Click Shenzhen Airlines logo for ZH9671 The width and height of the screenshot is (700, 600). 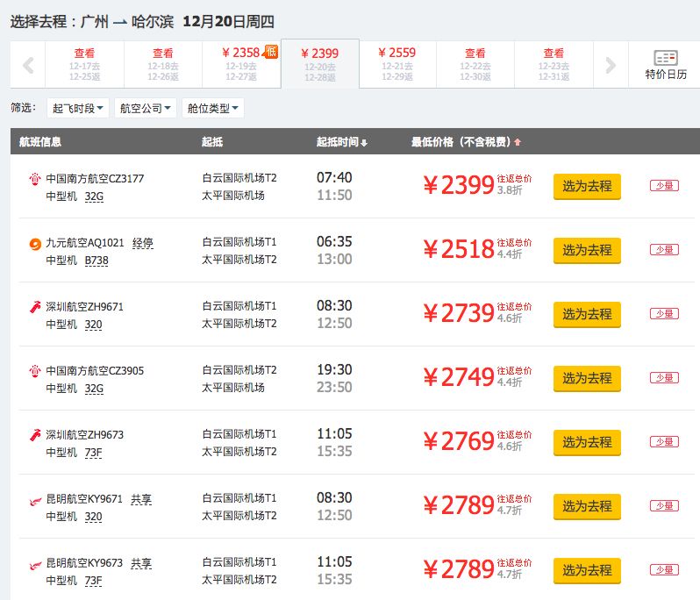(35, 307)
